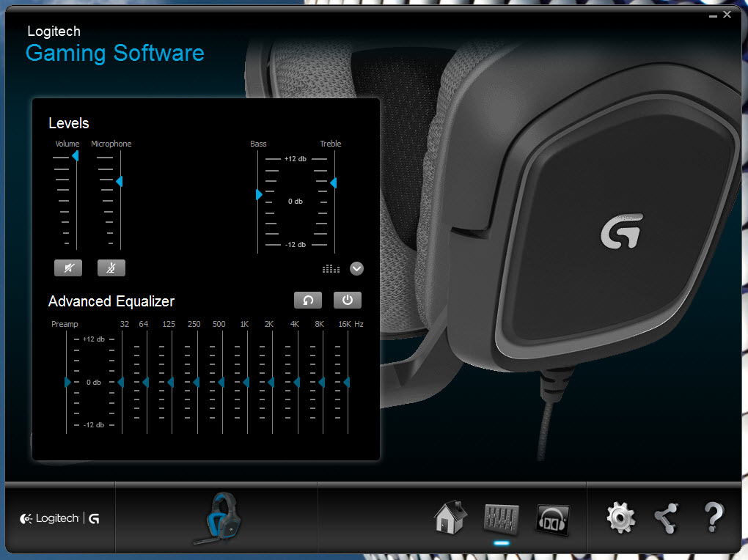The width and height of the screenshot is (748, 560).
Task: Click the 1K equalizer slider handle
Action: (x=246, y=382)
